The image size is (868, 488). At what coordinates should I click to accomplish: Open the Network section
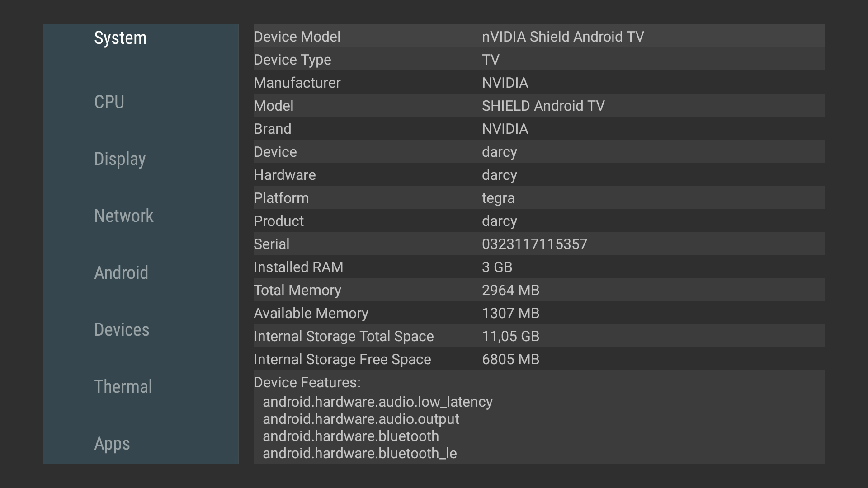pyautogui.click(x=123, y=216)
